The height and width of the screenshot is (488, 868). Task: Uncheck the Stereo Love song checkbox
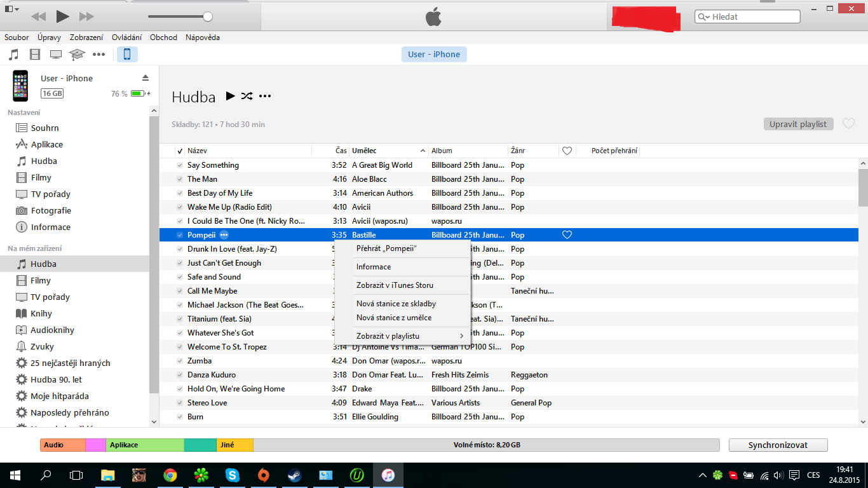(180, 403)
